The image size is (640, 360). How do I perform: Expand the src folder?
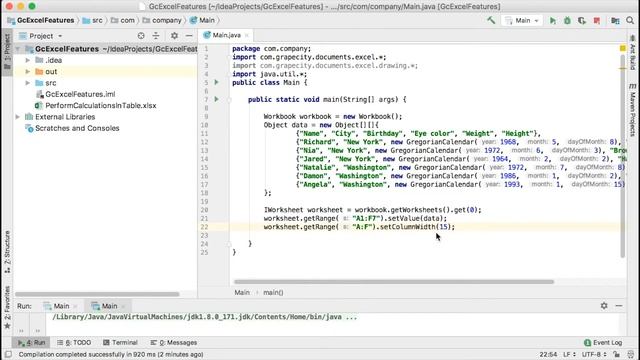tap(28, 83)
